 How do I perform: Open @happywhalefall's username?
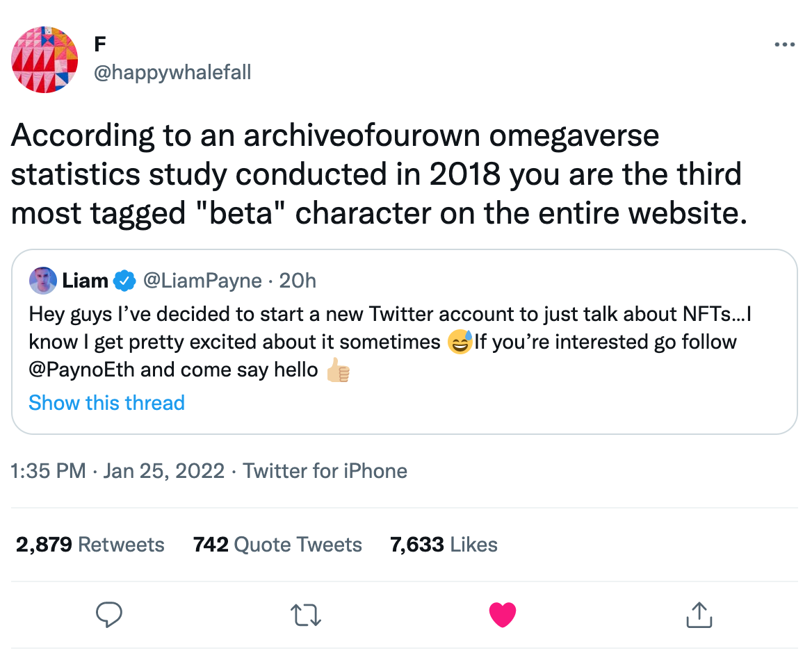coord(171,72)
